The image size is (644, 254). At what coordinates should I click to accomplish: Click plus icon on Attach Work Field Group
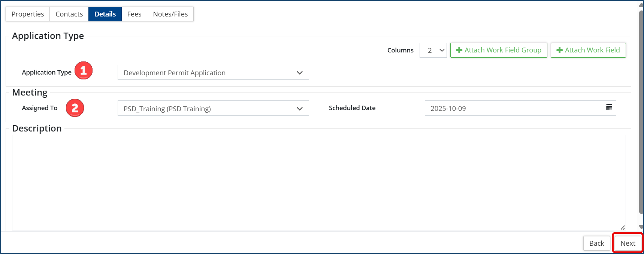[459, 50]
